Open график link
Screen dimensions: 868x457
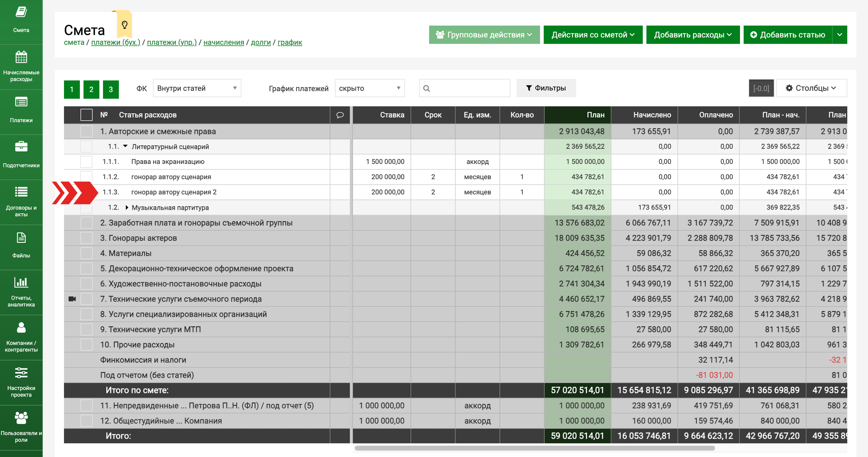(x=290, y=42)
